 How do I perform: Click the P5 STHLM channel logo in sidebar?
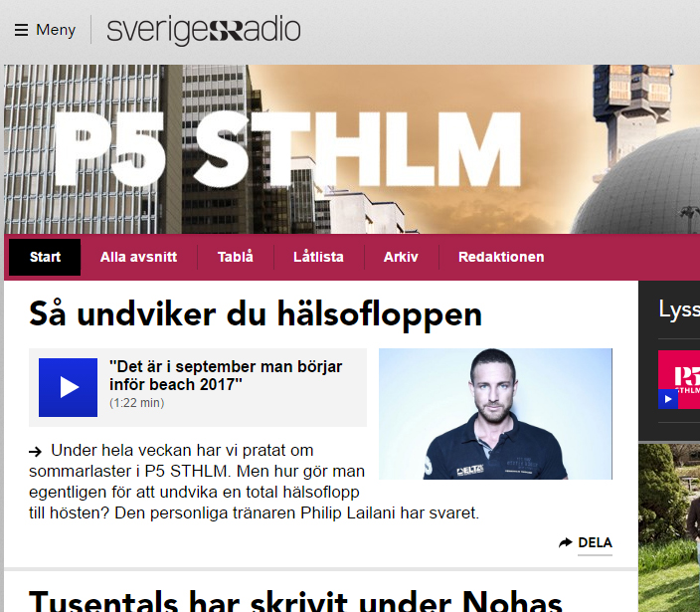(679, 380)
